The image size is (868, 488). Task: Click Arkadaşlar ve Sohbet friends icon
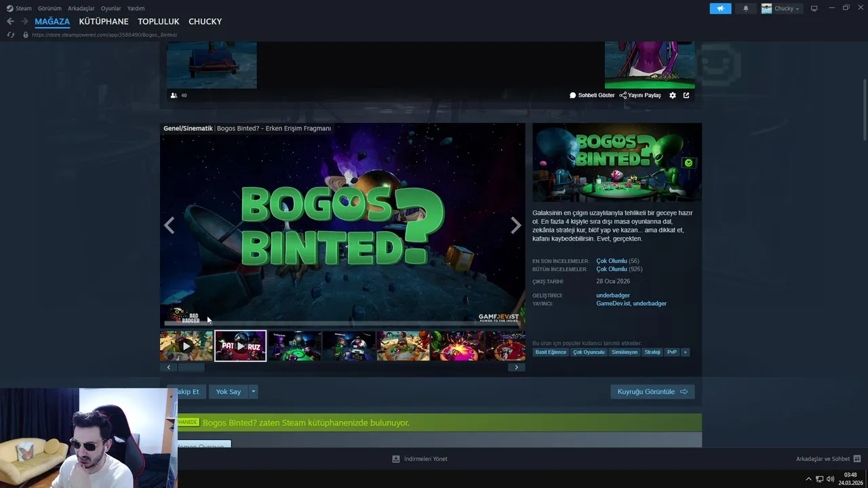[857, 459]
